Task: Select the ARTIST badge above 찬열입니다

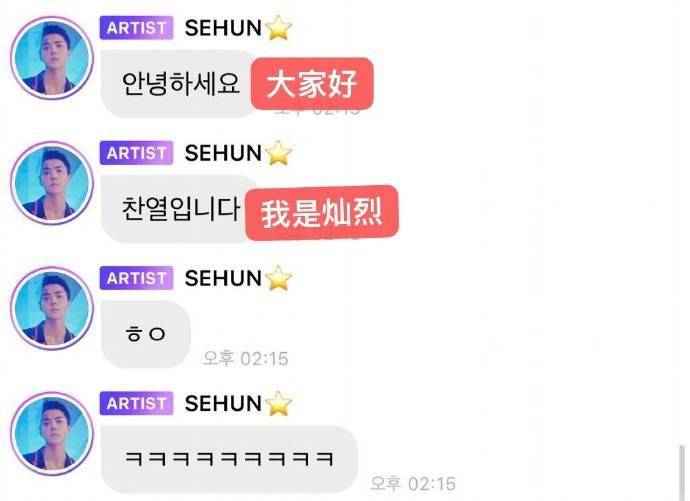Action: point(136,153)
